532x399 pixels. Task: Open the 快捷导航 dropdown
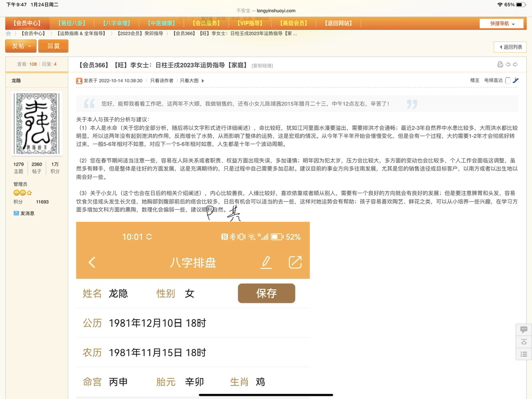502,24
